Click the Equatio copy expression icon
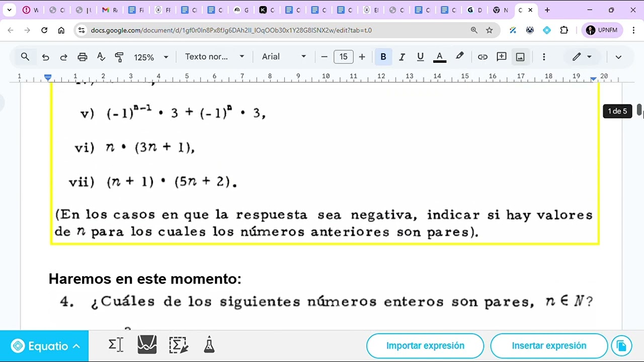 pyautogui.click(x=621, y=346)
